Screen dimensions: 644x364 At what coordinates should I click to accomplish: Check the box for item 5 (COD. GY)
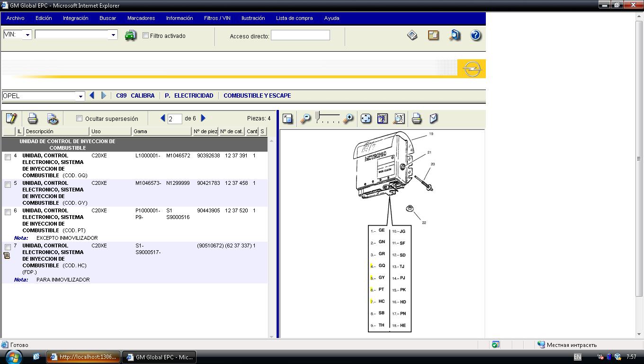click(x=8, y=184)
